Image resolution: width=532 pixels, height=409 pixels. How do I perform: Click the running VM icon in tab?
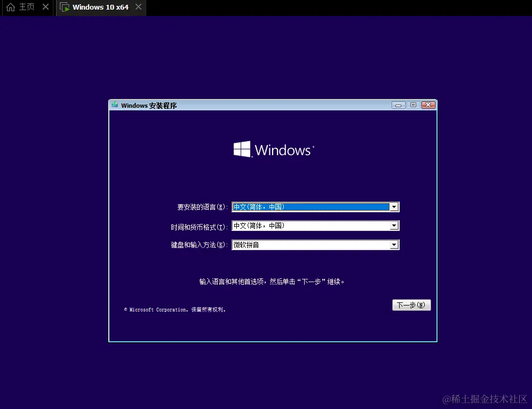point(65,7)
